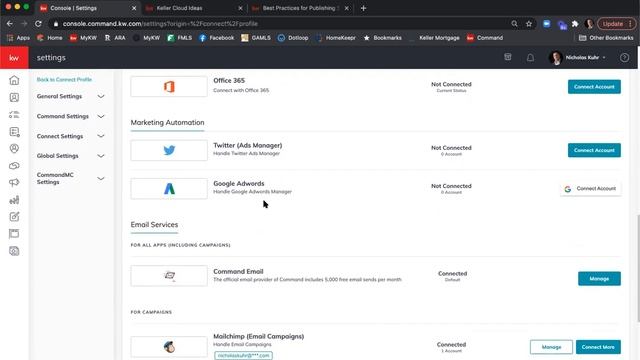Click the Marketing Automation heading
This screenshot has width=640, height=360.
(167, 122)
